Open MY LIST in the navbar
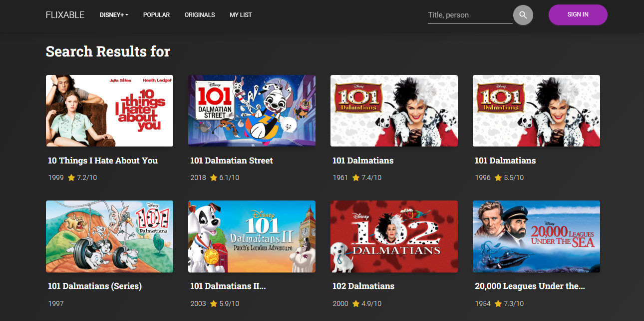The image size is (644, 321). [x=241, y=15]
